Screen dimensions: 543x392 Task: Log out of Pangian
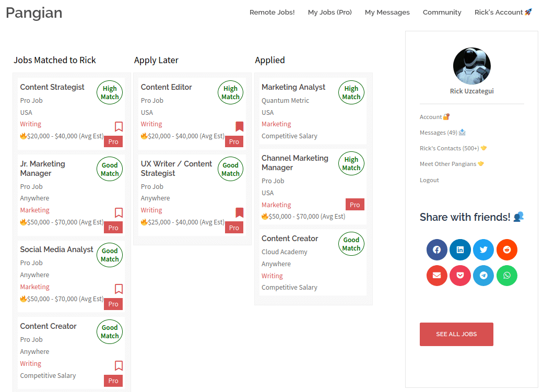coord(429,180)
